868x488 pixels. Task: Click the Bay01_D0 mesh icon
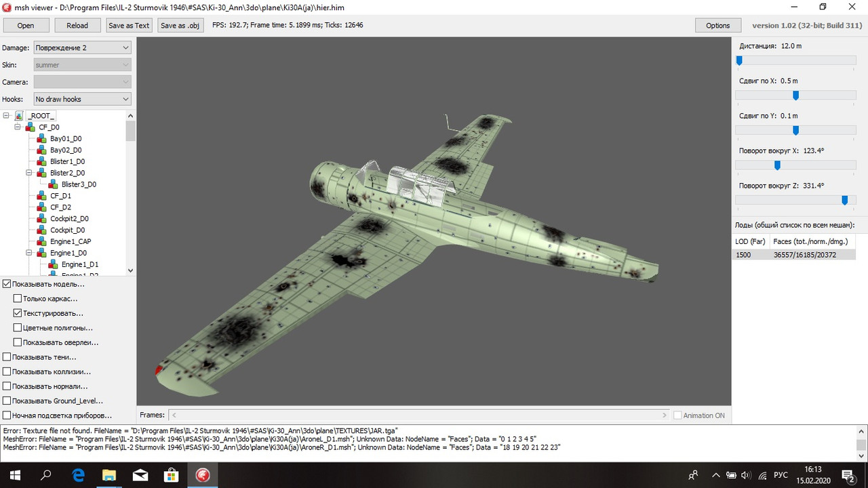tap(42, 139)
